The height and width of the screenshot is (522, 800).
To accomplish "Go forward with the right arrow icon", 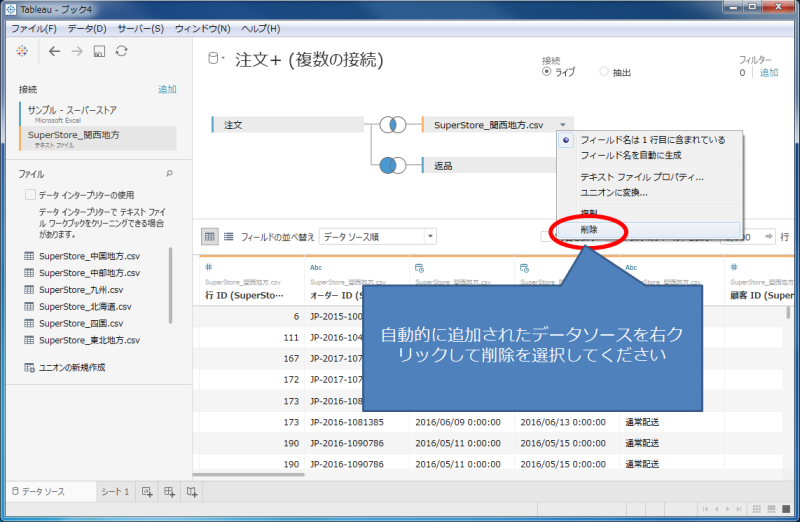I will 77,51.
